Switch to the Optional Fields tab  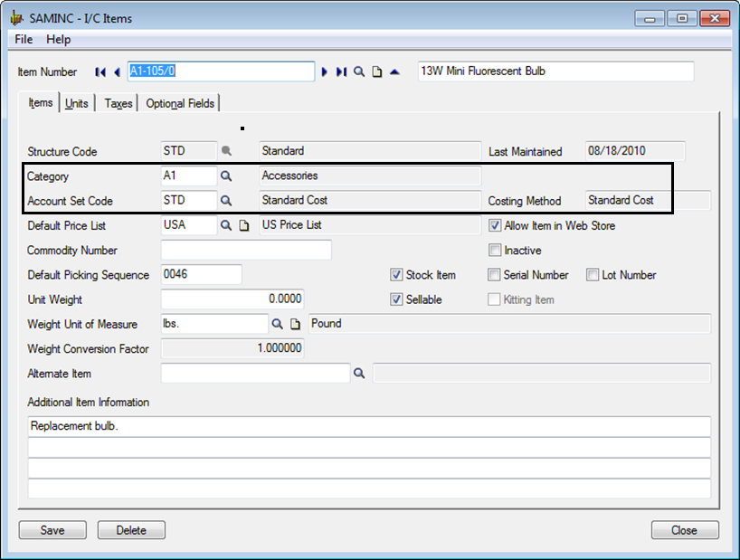[x=180, y=103]
